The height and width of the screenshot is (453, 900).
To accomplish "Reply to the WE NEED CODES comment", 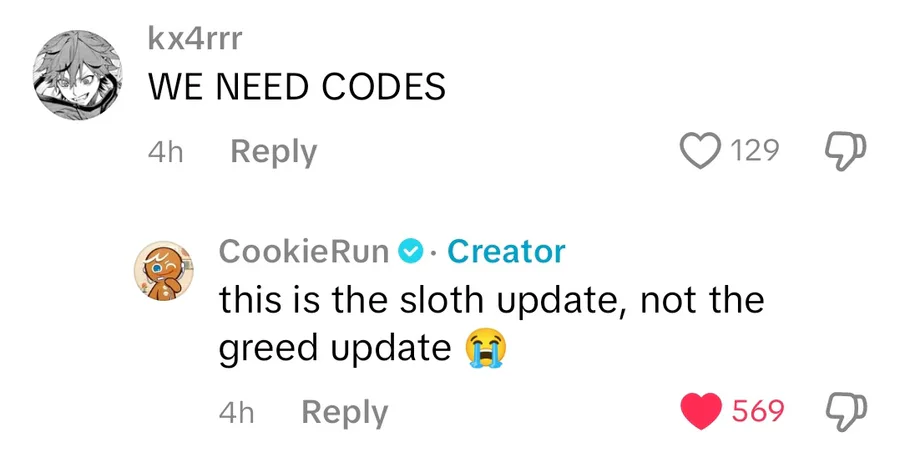I will (x=274, y=152).
